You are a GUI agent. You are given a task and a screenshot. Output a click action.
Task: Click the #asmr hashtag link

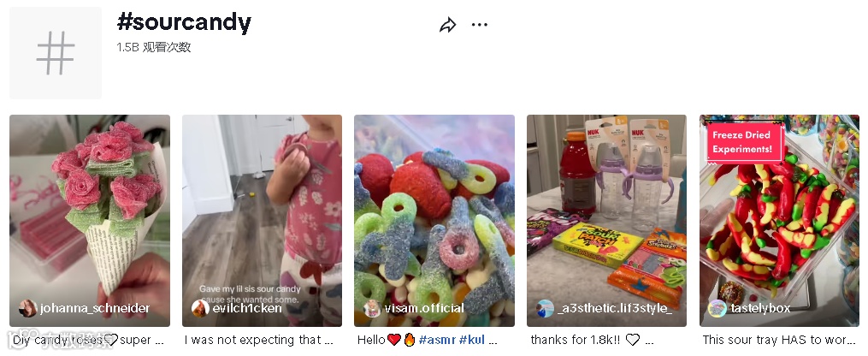pyautogui.click(x=437, y=340)
